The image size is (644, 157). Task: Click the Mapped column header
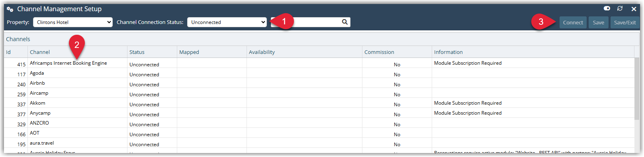(x=212, y=52)
